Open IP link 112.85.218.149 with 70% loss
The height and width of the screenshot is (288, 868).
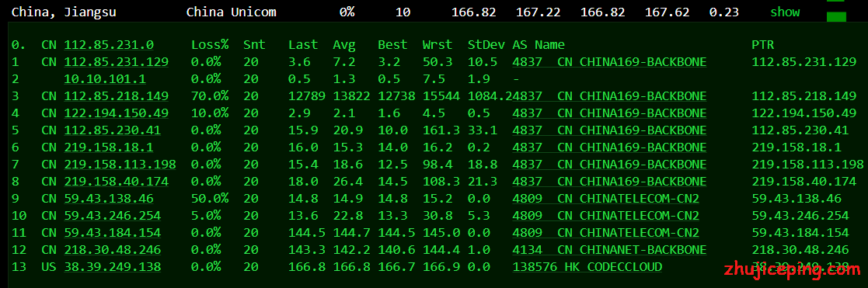coord(117,97)
